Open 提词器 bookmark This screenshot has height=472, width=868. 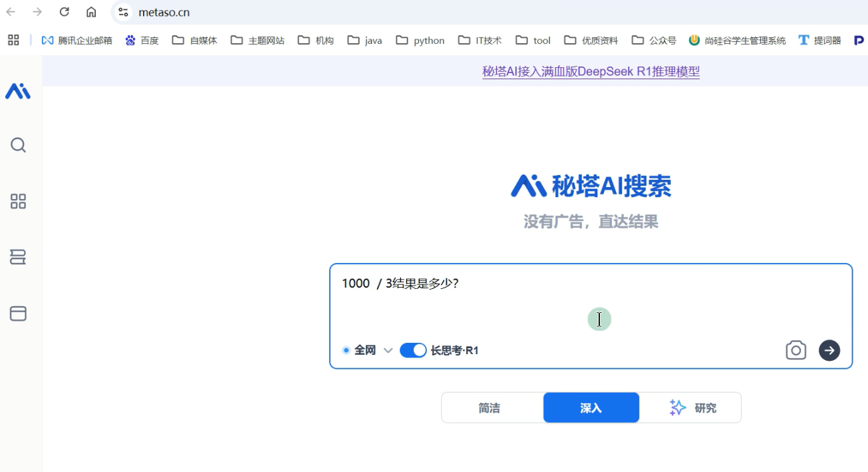[x=819, y=40]
